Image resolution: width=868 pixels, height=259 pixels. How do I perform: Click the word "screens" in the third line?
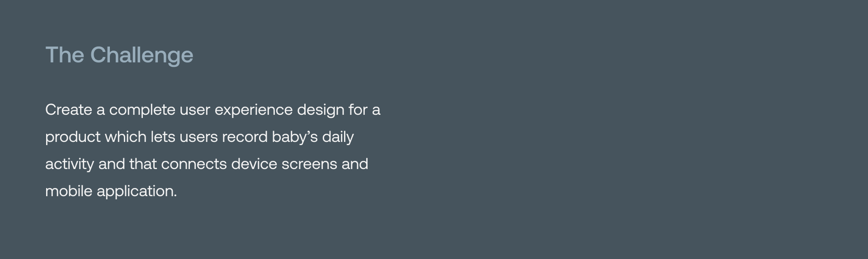(x=309, y=164)
